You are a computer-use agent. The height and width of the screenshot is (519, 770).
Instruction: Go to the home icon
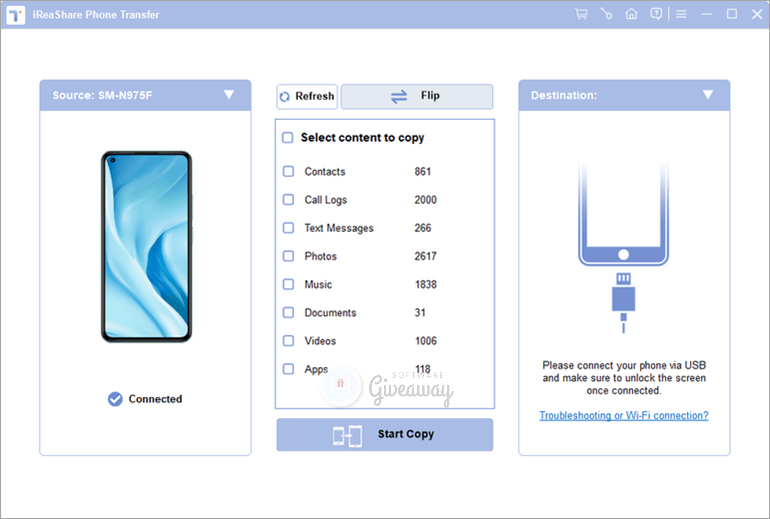click(x=632, y=14)
